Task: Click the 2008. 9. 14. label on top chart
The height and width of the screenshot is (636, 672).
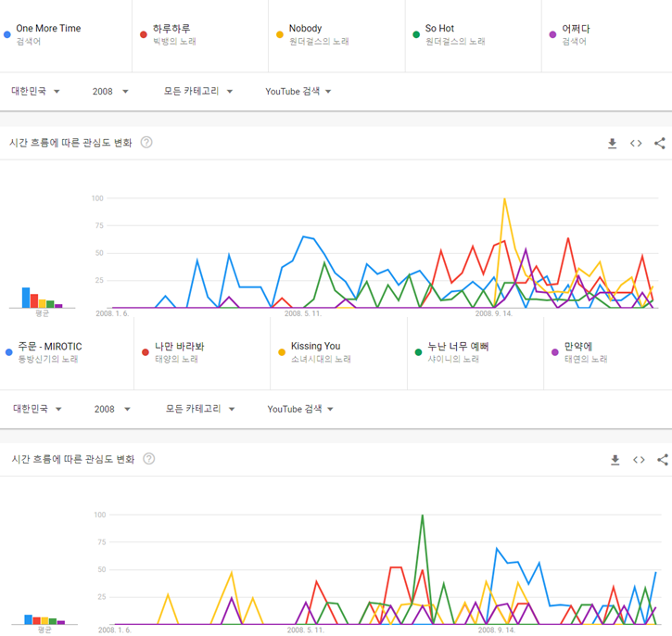Action: (494, 313)
